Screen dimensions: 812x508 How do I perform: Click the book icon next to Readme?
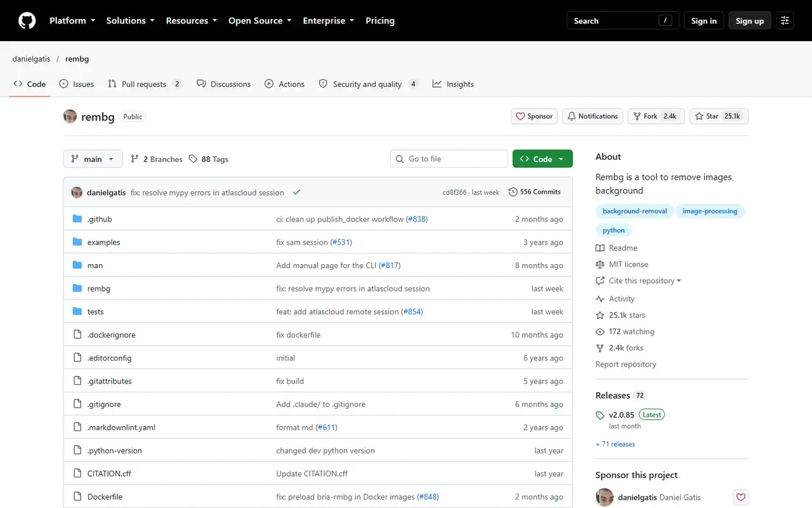tap(600, 248)
